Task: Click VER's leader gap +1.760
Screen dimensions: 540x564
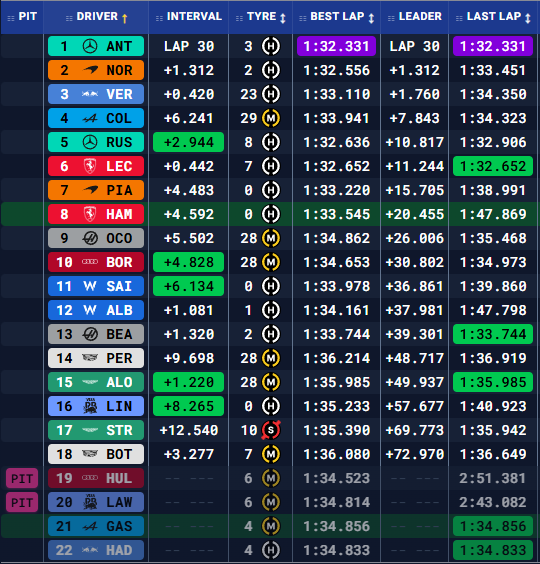Action: coord(414,94)
